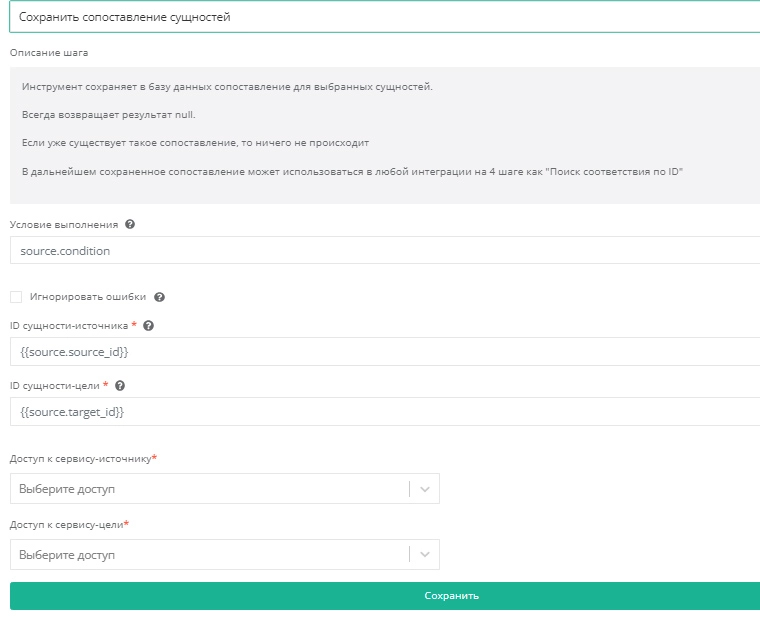Image resolution: width=760 pixels, height=620 pixels.
Task: Show help icon hint for 'ID сущности-источника'
Action: (x=149, y=326)
